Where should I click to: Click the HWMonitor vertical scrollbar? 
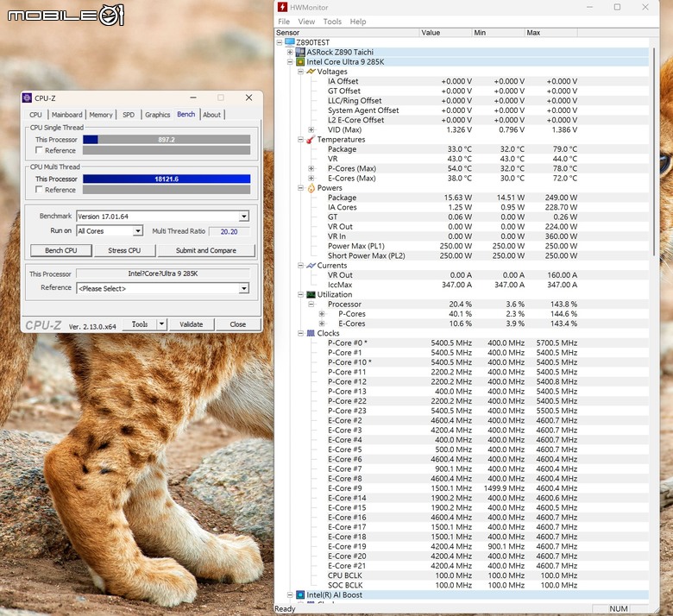pyautogui.click(x=654, y=150)
